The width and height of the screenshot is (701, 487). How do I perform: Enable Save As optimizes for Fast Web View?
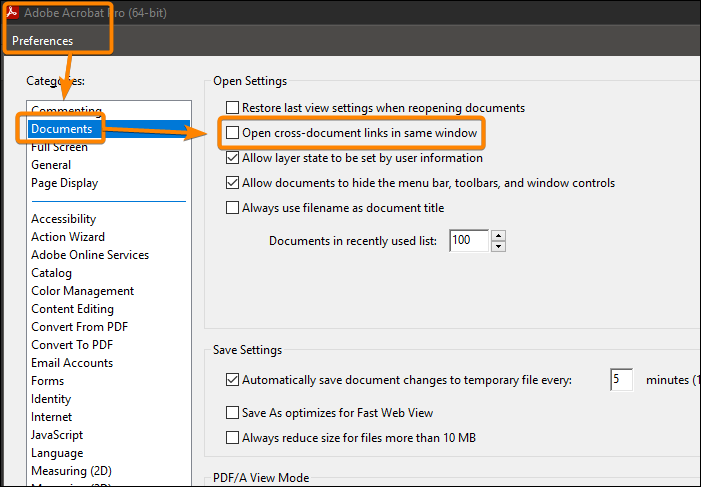click(x=232, y=412)
